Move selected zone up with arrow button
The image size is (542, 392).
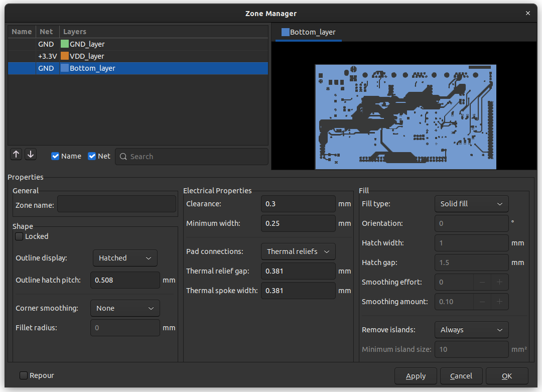pos(16,155)
